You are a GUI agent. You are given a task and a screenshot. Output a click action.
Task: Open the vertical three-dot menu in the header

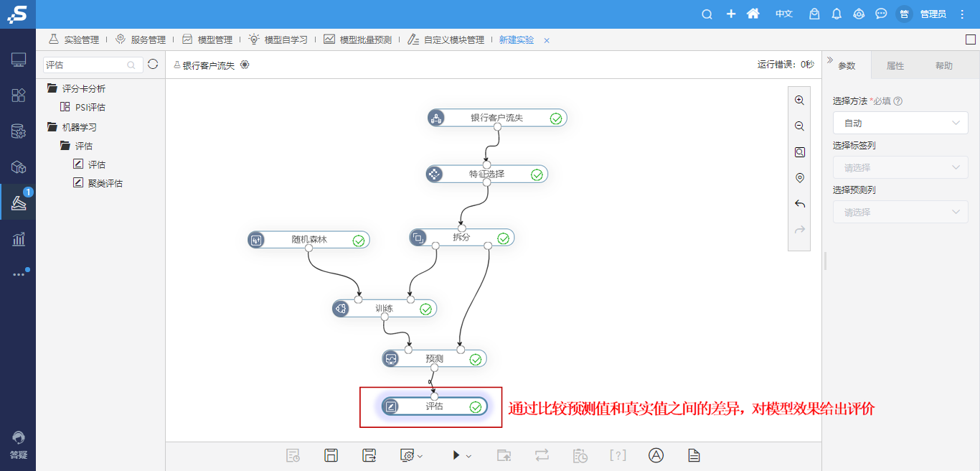pos(963,14)
